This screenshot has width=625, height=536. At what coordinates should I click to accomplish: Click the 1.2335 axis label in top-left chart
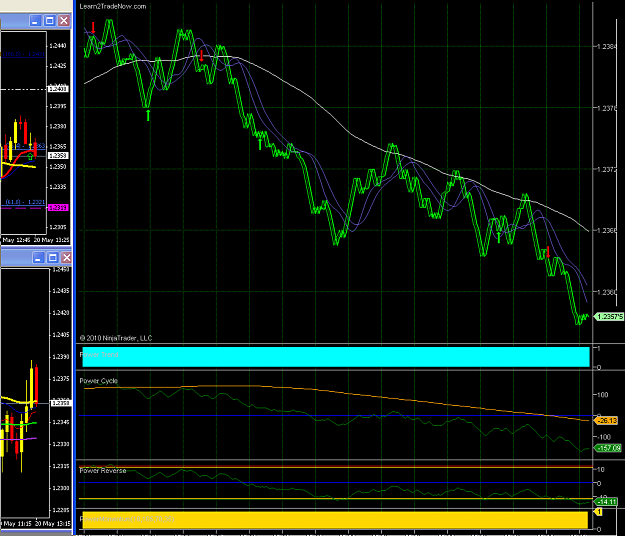58,187
